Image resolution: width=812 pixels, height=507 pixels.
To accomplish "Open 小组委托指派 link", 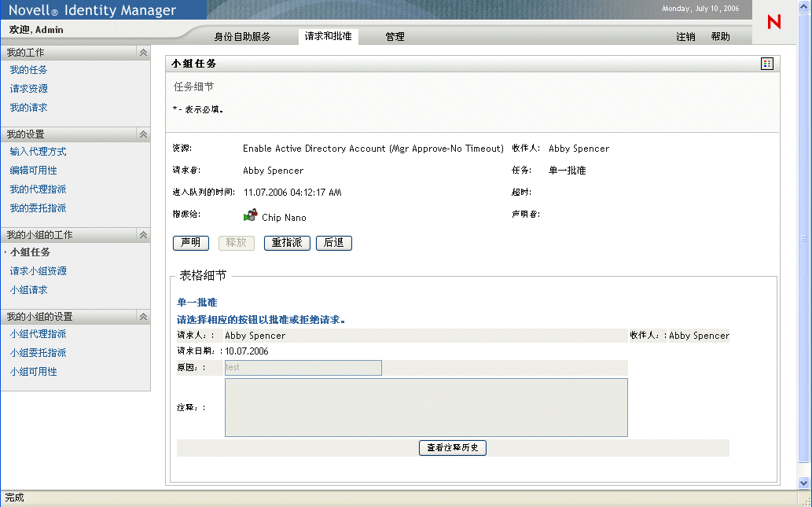I will [38, 353].
